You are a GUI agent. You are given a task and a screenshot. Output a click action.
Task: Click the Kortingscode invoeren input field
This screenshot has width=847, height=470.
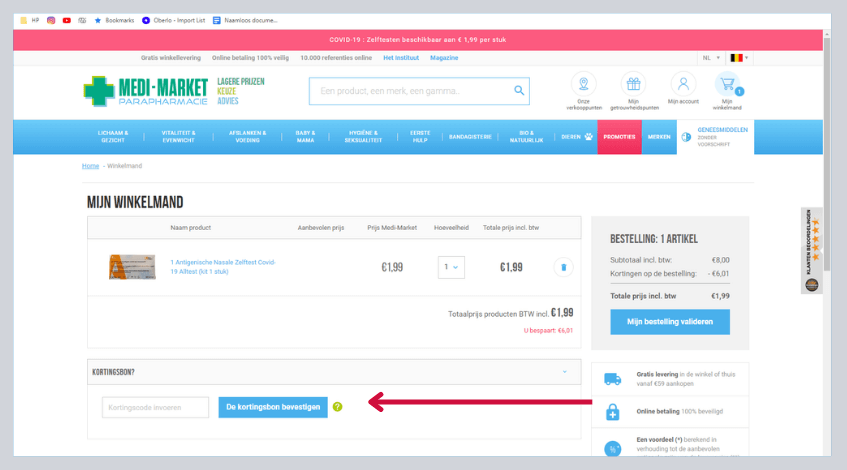155,407
